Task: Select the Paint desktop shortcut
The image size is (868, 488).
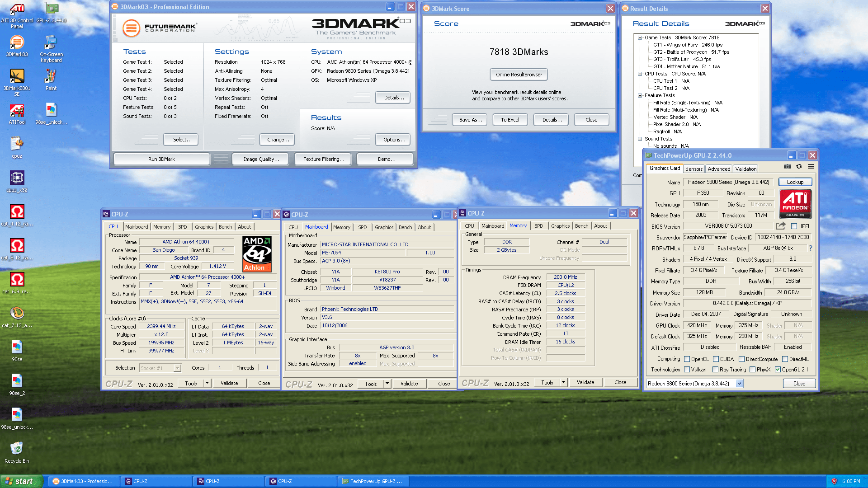Action: point(51,80)
